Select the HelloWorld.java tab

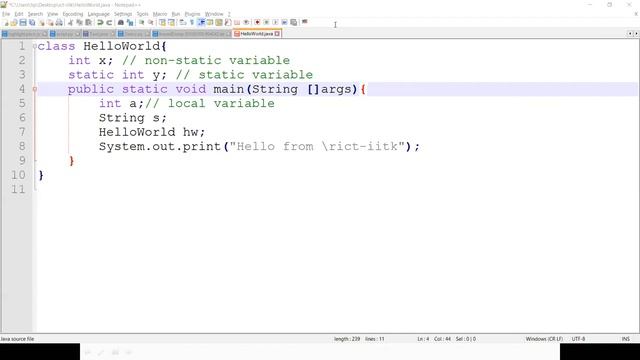point(256,34)
